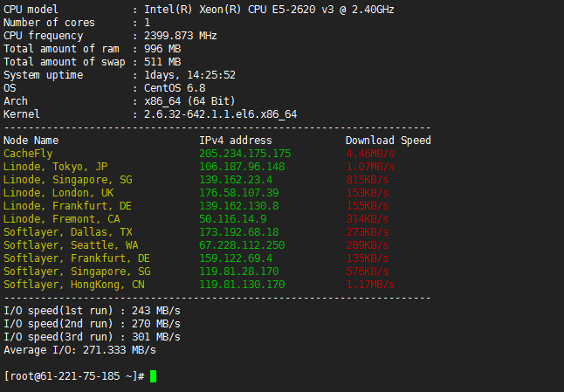Click the "Softlayer, Dallas, TX" node name

(x=68, y=232)
